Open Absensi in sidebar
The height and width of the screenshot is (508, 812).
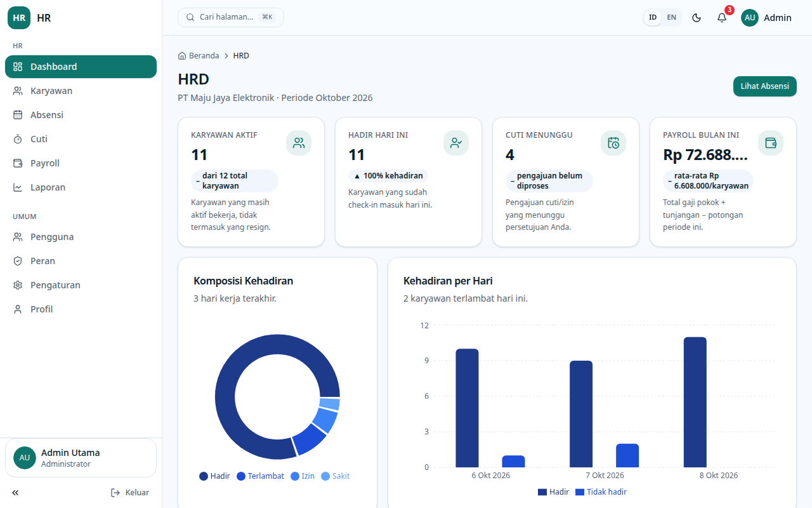(x=81, y=115)
